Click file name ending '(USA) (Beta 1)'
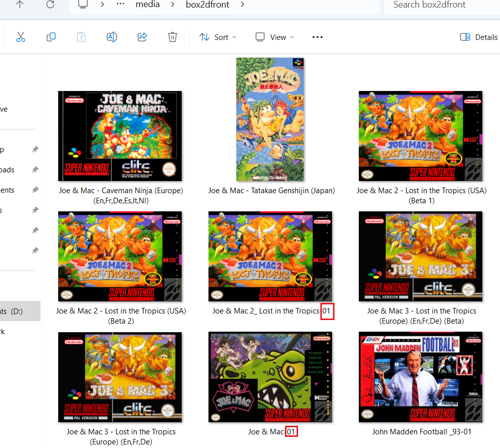500x448 pixels. click(x=422, y=195)
